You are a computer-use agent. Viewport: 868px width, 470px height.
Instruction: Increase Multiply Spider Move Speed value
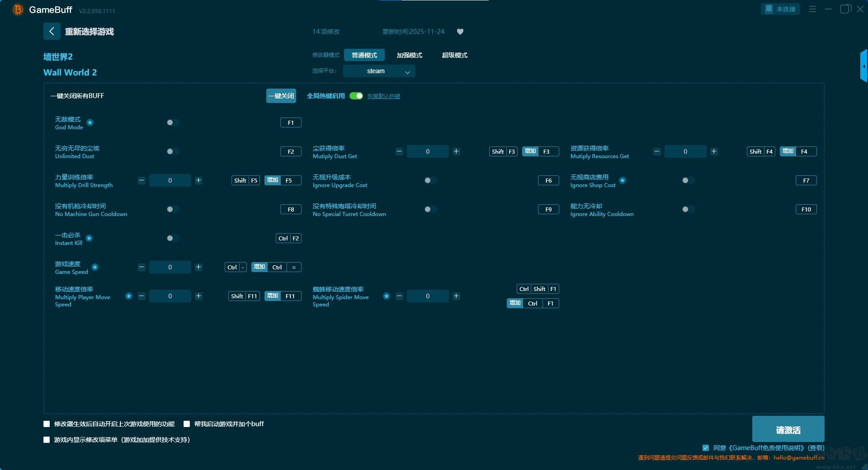(456, 296)
